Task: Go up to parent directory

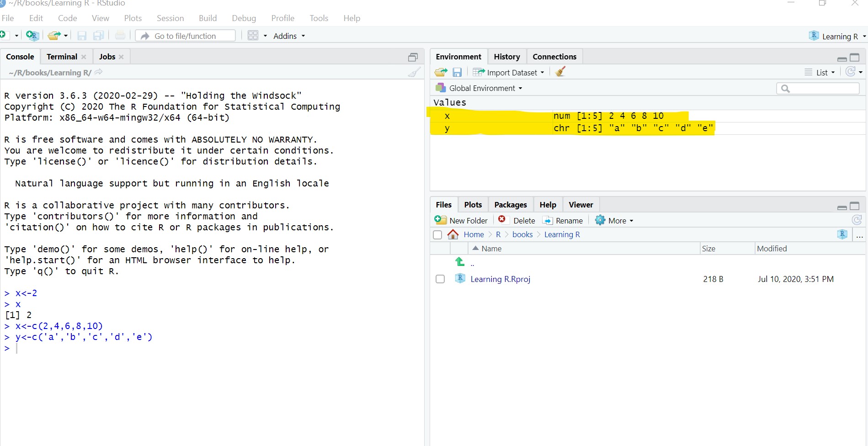Action: [x=460, y=262]
